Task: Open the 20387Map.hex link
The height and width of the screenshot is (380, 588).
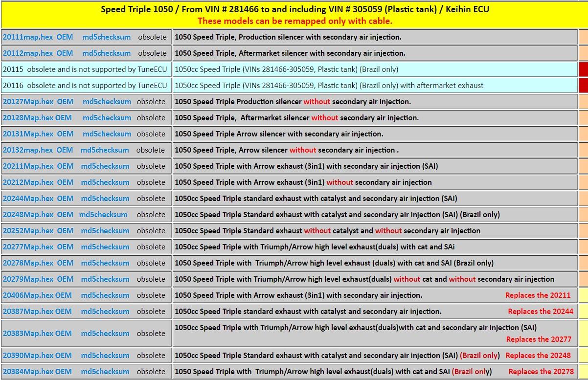Action: pyautogui.click(x=28, y=311)
